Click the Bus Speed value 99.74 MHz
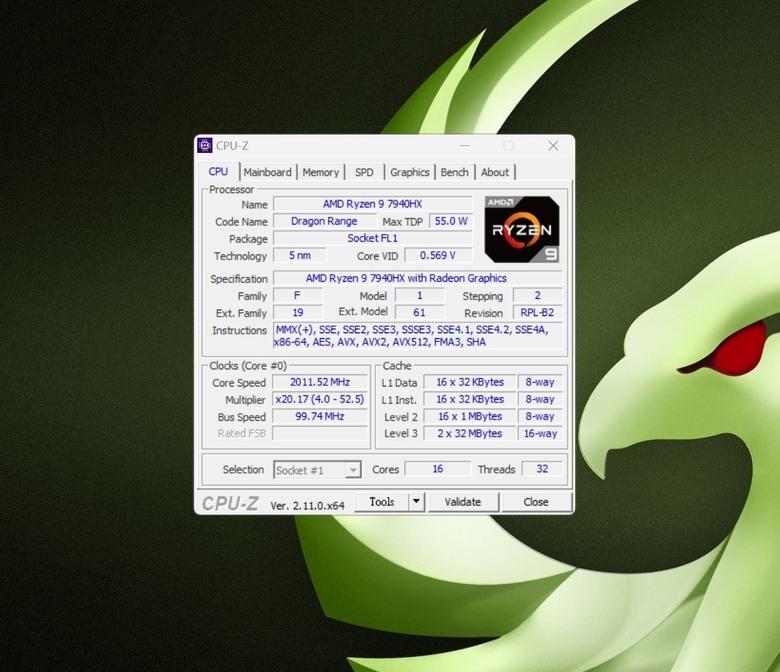The image size is (780, 672). (320, 416)
